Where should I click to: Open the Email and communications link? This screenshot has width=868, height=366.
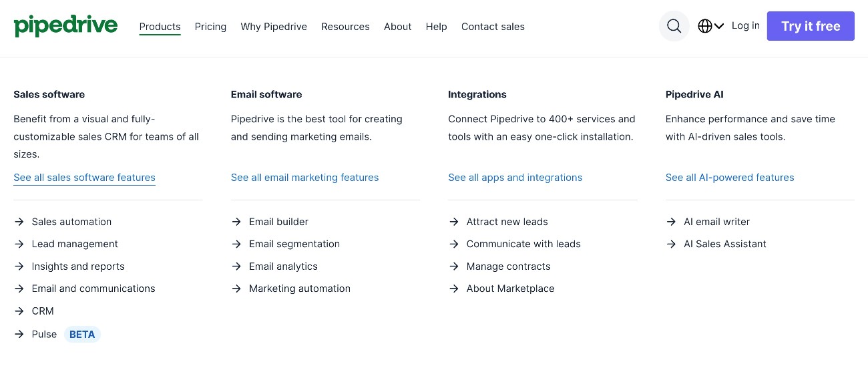tap(93, 289)
